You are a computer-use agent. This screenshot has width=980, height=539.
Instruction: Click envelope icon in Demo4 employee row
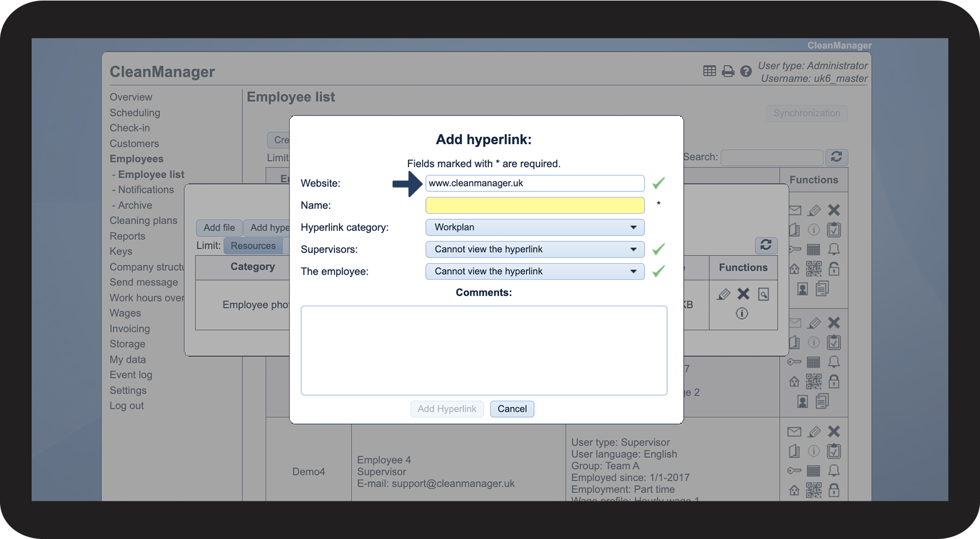pyautogui.click(x=794, y=431)
